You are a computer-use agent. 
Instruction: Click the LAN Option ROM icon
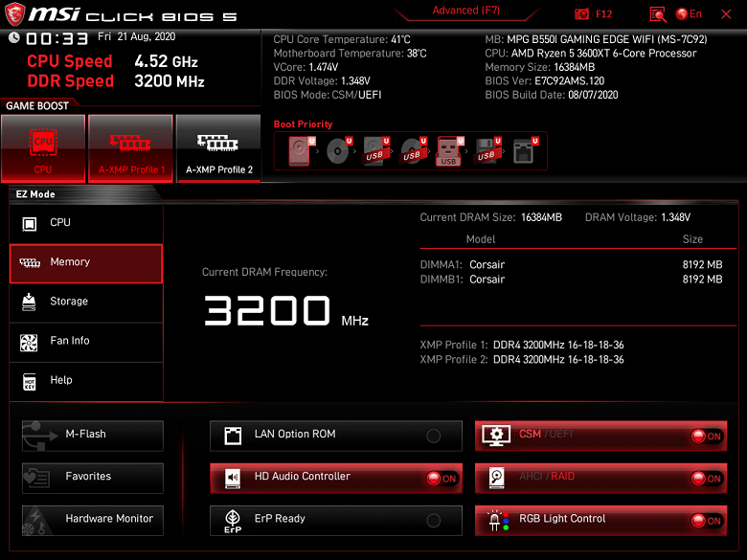click(233, 436)
